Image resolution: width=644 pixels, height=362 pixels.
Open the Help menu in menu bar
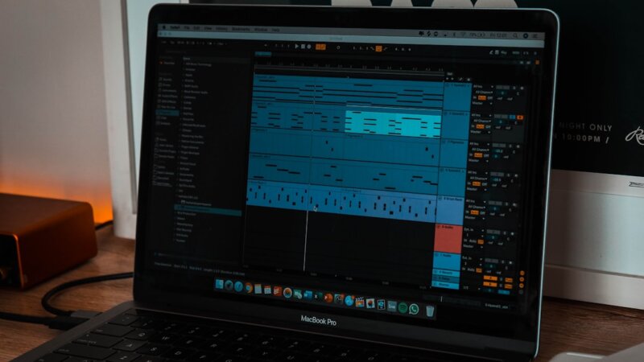[275, 30]
